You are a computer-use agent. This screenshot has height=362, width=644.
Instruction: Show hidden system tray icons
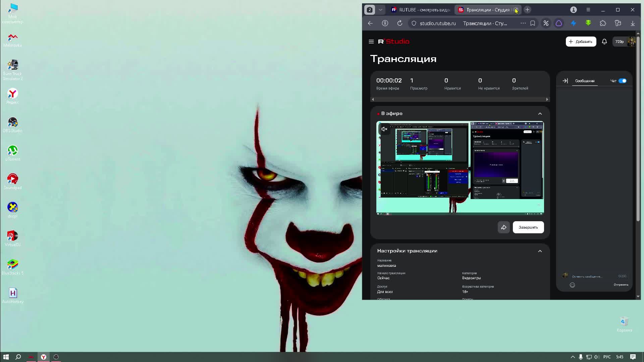573,357
